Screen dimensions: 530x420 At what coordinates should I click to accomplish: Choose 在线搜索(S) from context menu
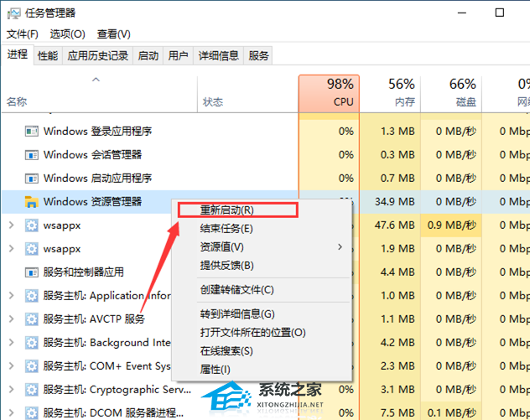point(262,350)
